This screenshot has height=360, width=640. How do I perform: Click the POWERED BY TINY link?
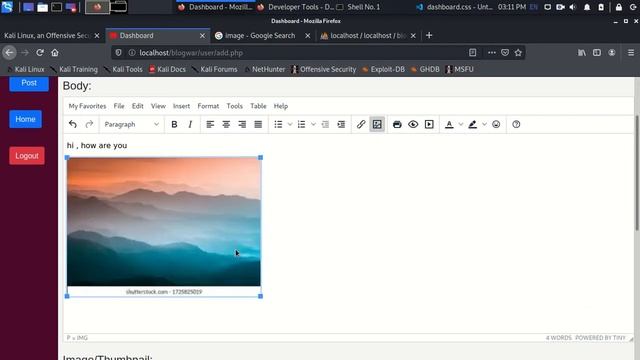tap(600, 338)
